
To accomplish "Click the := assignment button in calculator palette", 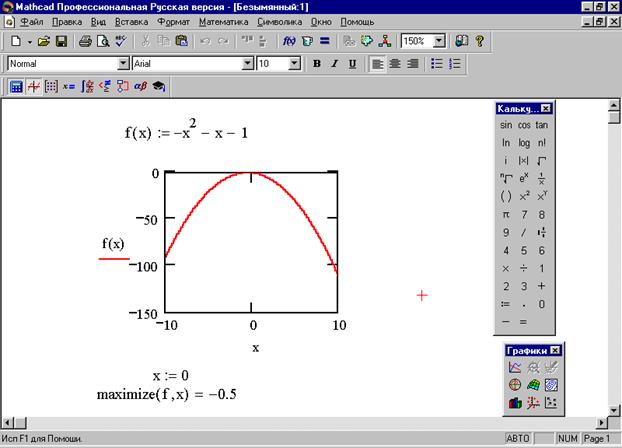I will pos(505,304).
